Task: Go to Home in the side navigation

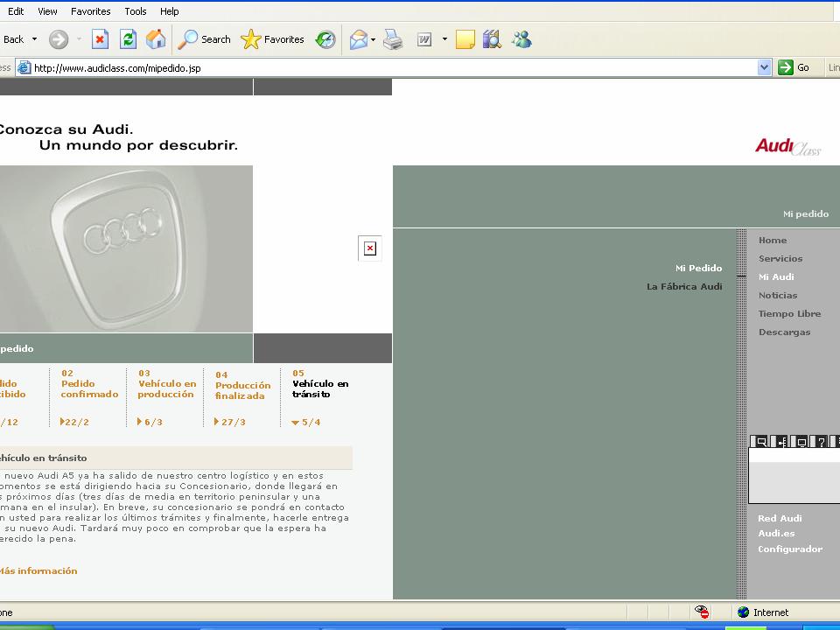Action: pyautogui.click(x=773, y=241)
